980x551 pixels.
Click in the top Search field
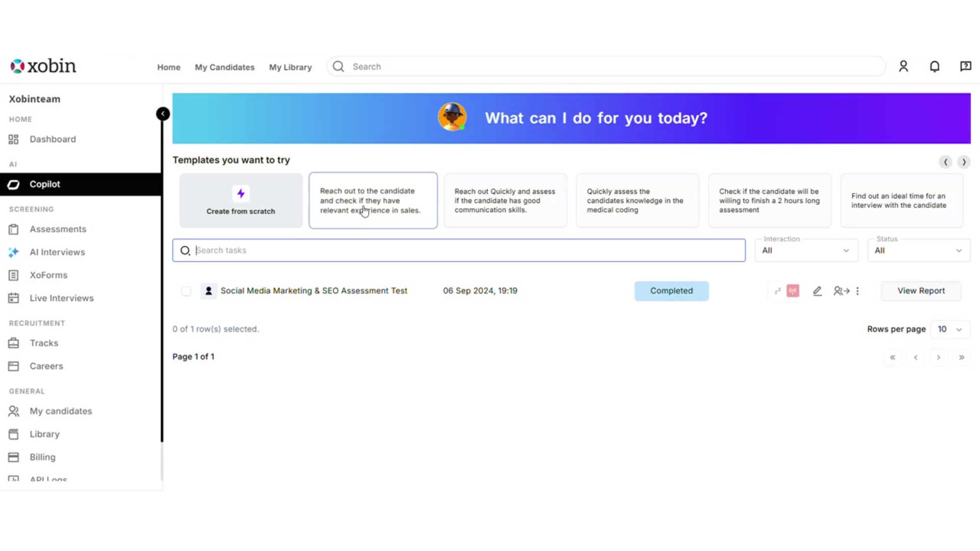coord(606,66)
